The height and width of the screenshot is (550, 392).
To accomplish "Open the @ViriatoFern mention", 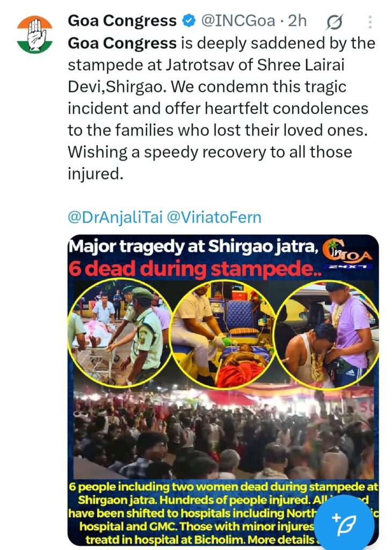I will tap(214, 218).
